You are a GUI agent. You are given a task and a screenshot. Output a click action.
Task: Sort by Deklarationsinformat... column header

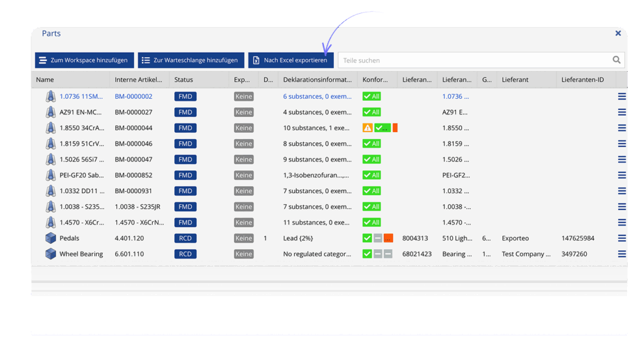click(318, 80)
